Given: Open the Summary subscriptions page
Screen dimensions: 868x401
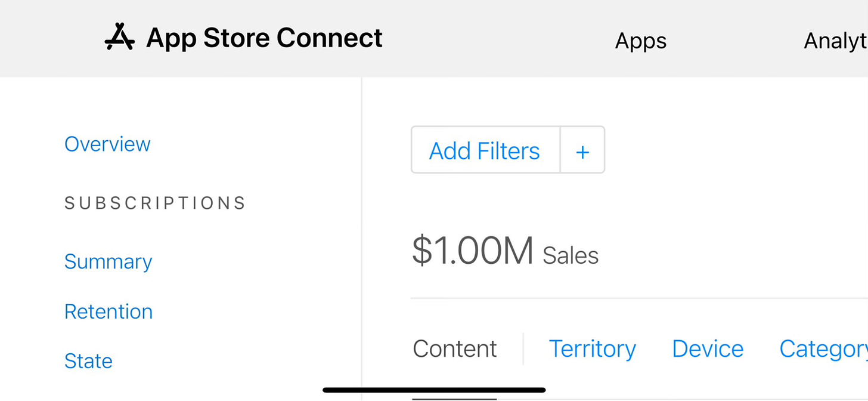Looking at the screenshot, I should (x=108, y=261).
